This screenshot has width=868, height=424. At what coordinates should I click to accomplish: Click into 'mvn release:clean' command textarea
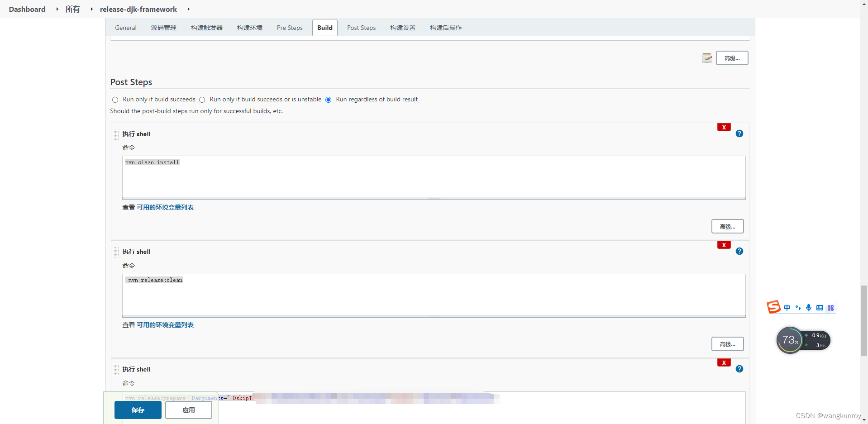pos(434,295)
